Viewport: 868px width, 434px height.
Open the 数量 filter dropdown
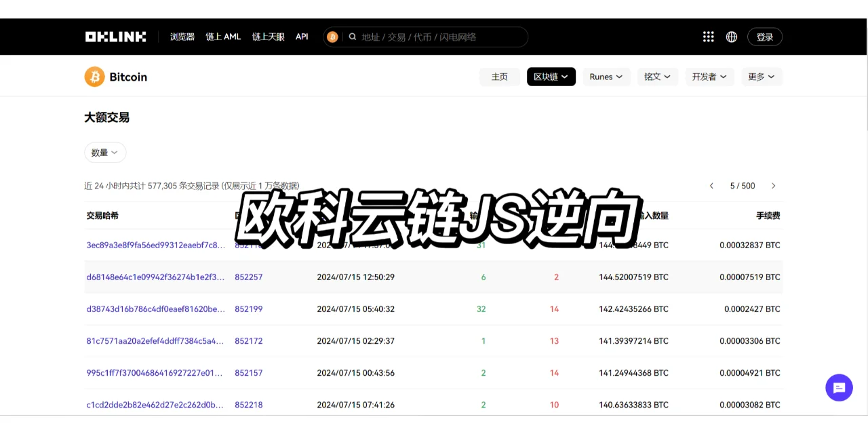(x=104, y=152)
